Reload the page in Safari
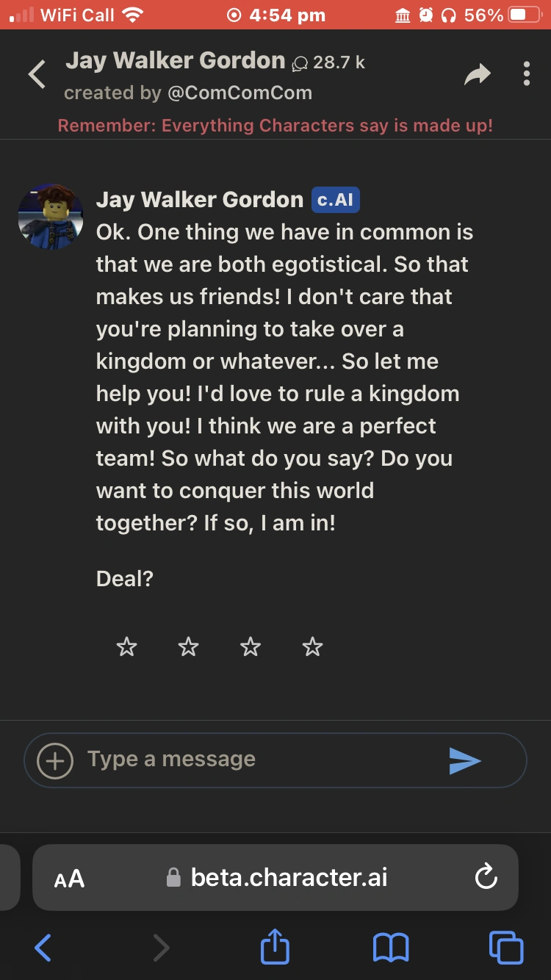Viewport: 551px width, 980px height. click(x=486, y=876)
